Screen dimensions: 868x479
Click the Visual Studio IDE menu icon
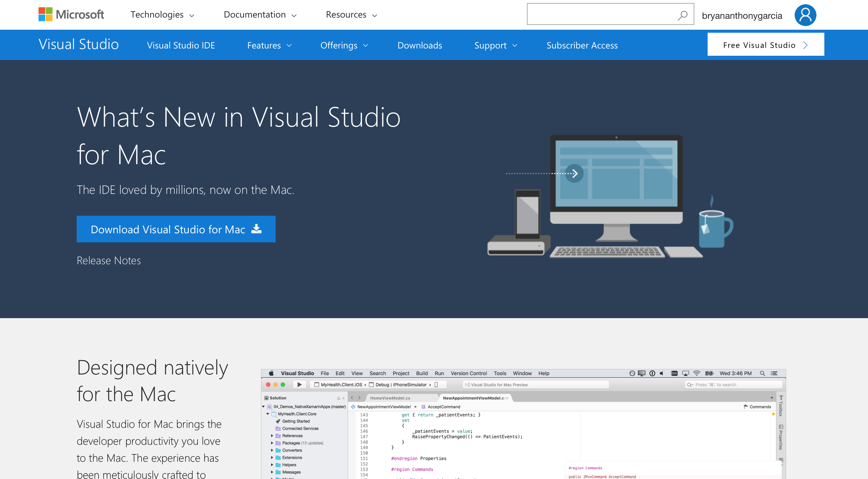[181, 45]
